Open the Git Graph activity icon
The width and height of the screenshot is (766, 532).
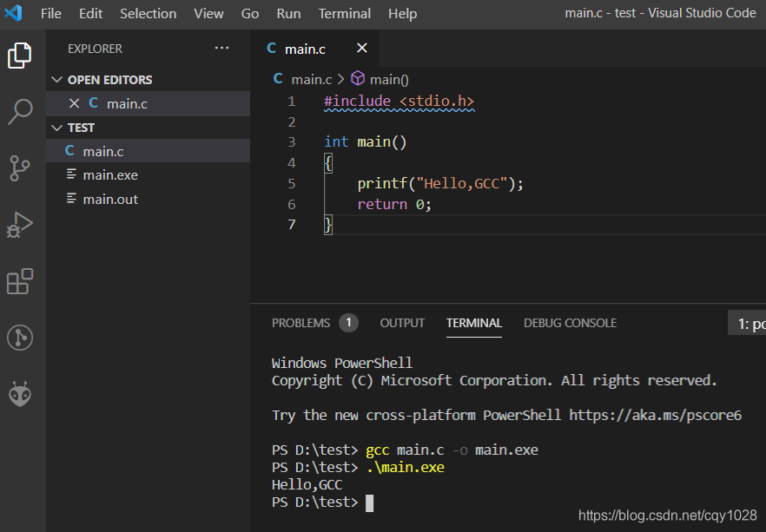tap(19, 338)
